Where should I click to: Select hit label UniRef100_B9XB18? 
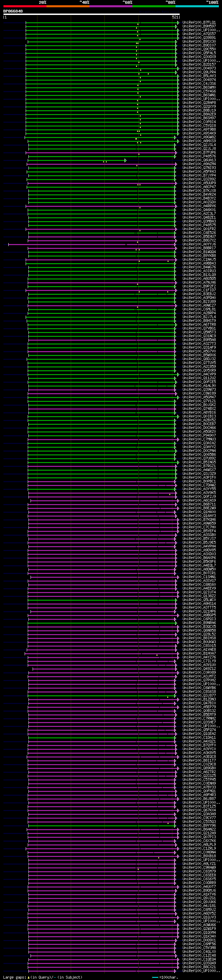[x=199, y=856]
